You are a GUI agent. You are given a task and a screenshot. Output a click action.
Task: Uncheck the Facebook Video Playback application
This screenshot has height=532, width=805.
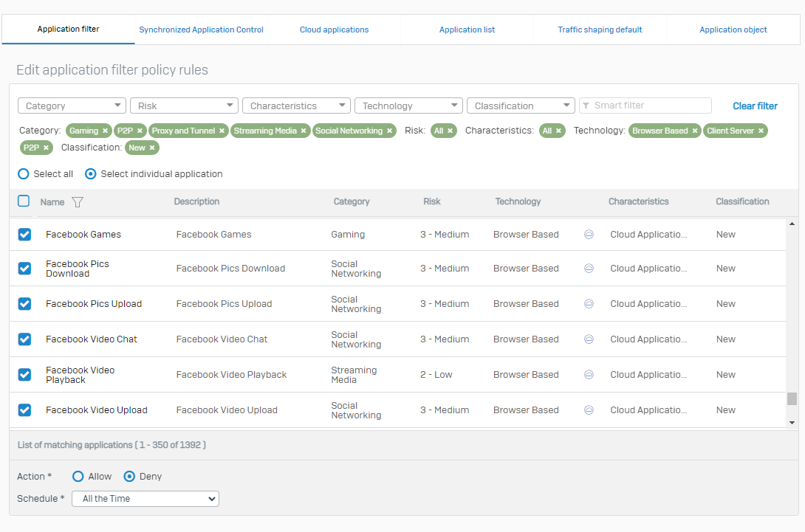coord(24,375)
